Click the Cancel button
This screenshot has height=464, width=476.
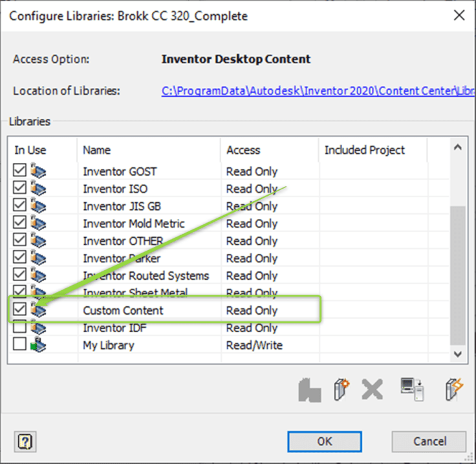click(x=429, y=441)
